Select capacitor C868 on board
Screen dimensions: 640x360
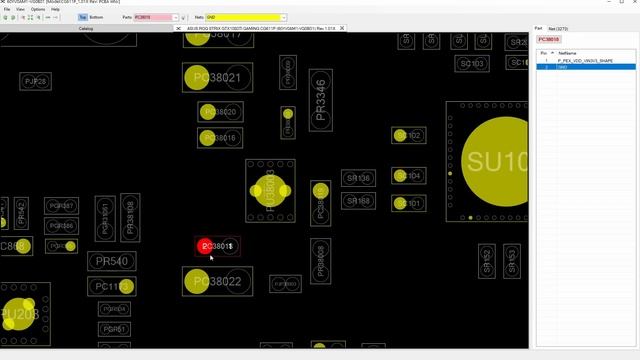coord(16,246)
